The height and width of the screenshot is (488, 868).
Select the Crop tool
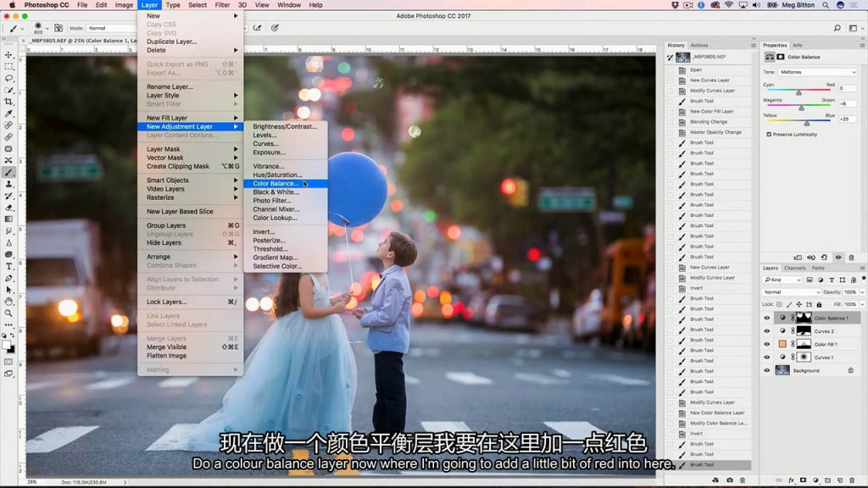9,102
